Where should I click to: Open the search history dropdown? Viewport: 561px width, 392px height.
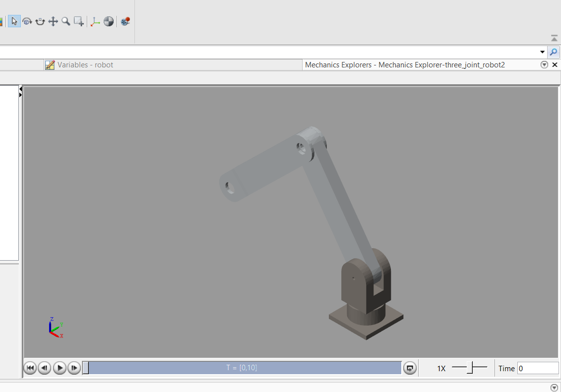point(542,52)
